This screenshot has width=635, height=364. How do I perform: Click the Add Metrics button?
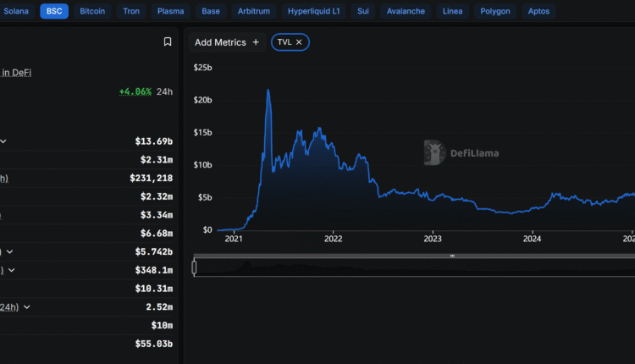[226, 42]
